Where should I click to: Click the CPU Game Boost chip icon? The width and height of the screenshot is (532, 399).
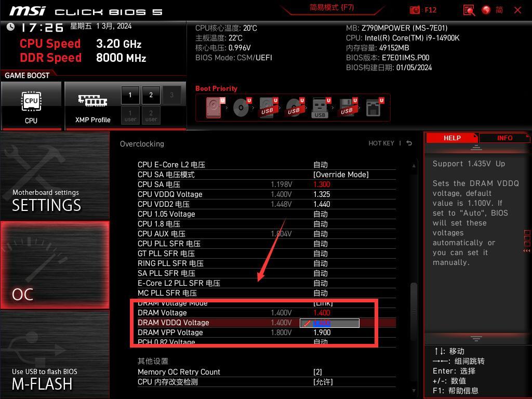[31, 101]
